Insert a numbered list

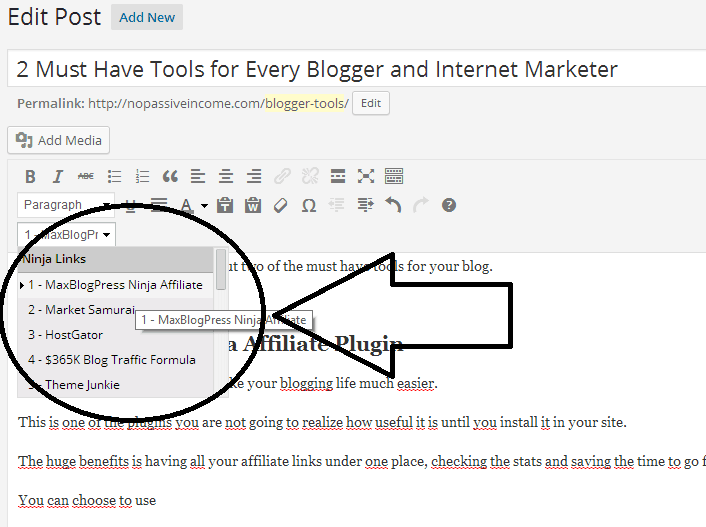[x=142, y=176]
